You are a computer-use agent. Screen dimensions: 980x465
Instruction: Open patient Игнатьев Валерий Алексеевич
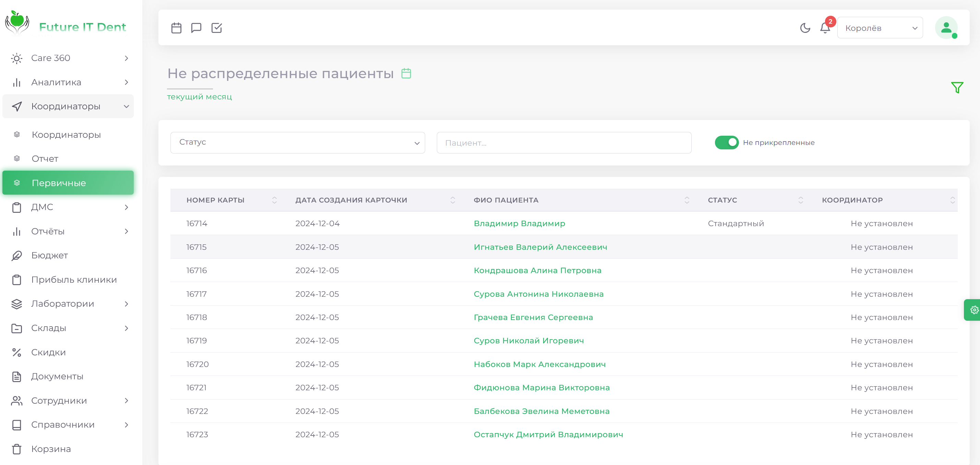pos(540,247)
